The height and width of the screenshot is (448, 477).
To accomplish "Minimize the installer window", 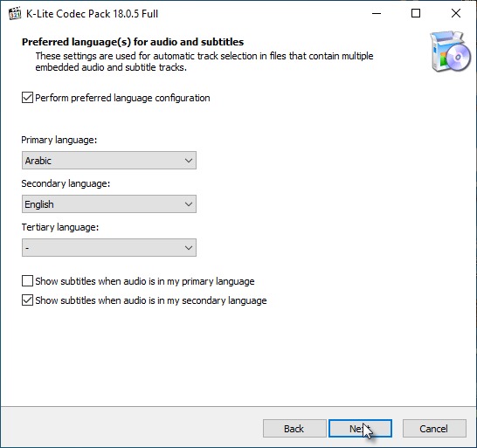I will (377, 13).
